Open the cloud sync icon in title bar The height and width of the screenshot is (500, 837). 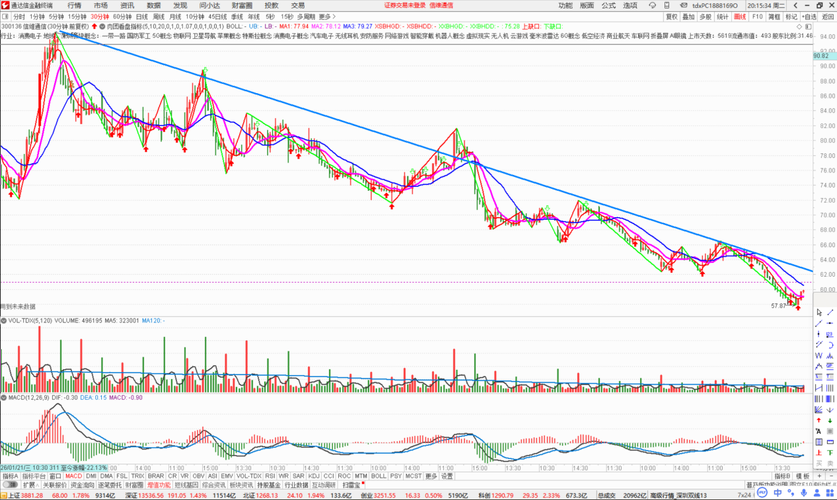652,5
